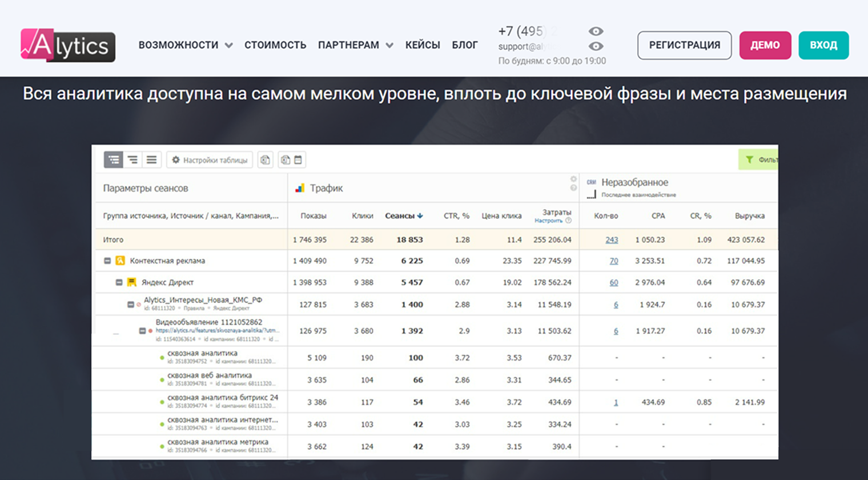Open conversion link 1 in битрикс 24 row
Screen dimensions: 868x480
pos(616,402)
